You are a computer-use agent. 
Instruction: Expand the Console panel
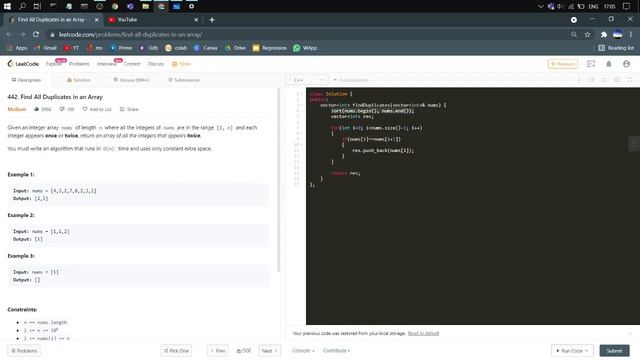pos(303,351)
